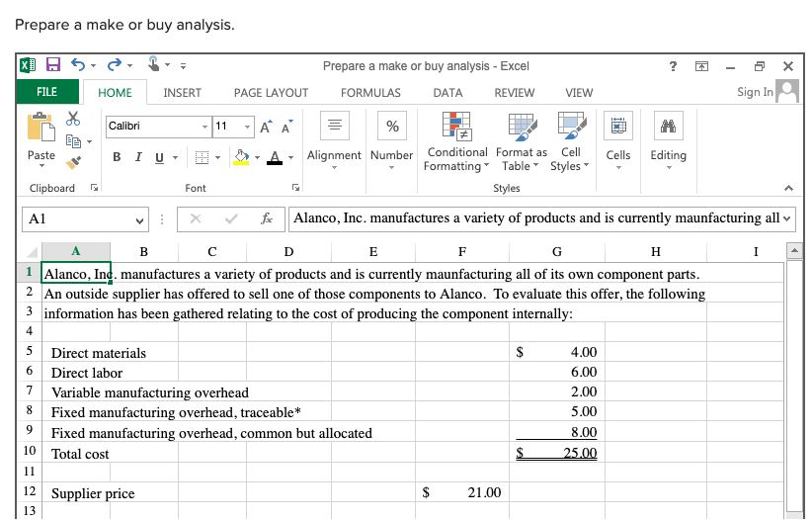
Task: Decrease font size with small A icon
Action: point(286,127)
